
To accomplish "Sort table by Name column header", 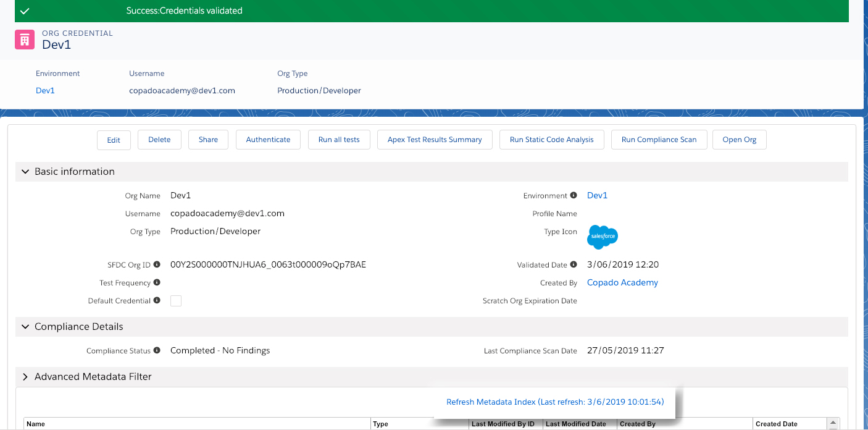I will (197, 424).
